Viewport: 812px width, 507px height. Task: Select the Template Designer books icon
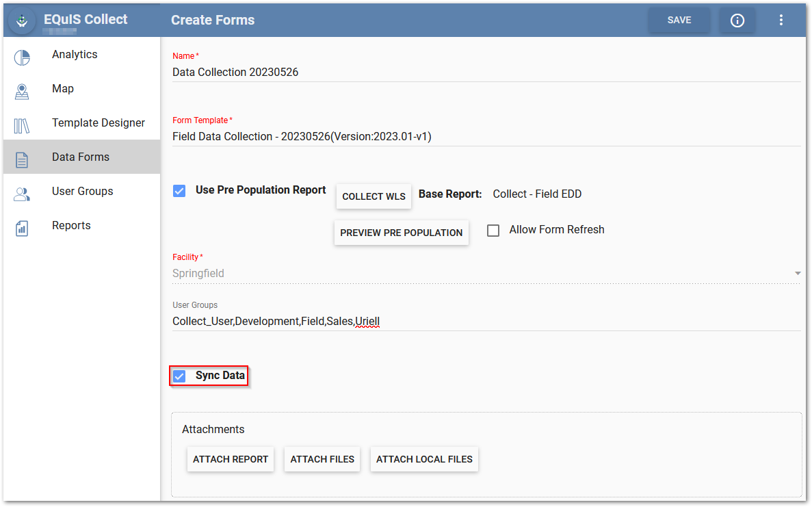pyautogui.click(x=22, y=126)
